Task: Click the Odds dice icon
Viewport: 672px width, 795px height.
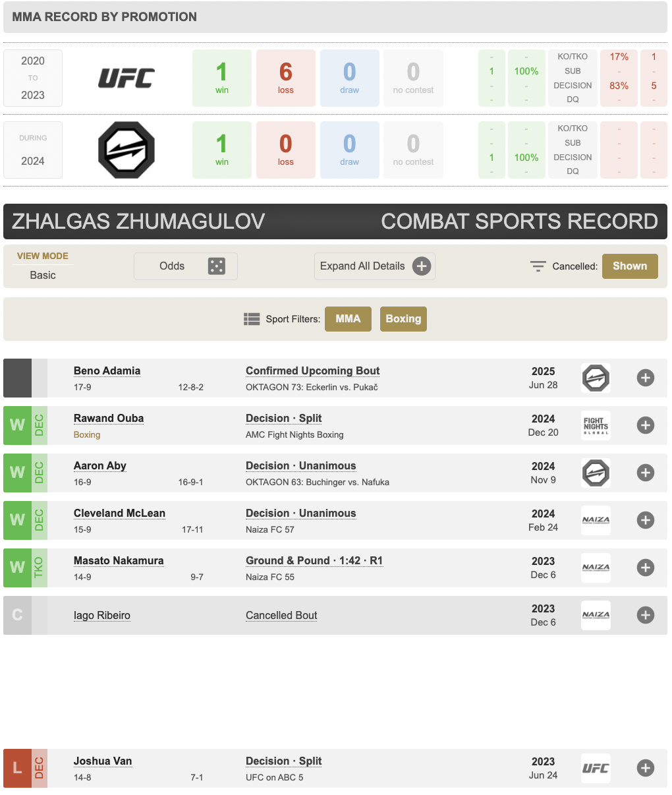Action: (x=217, y=266)
